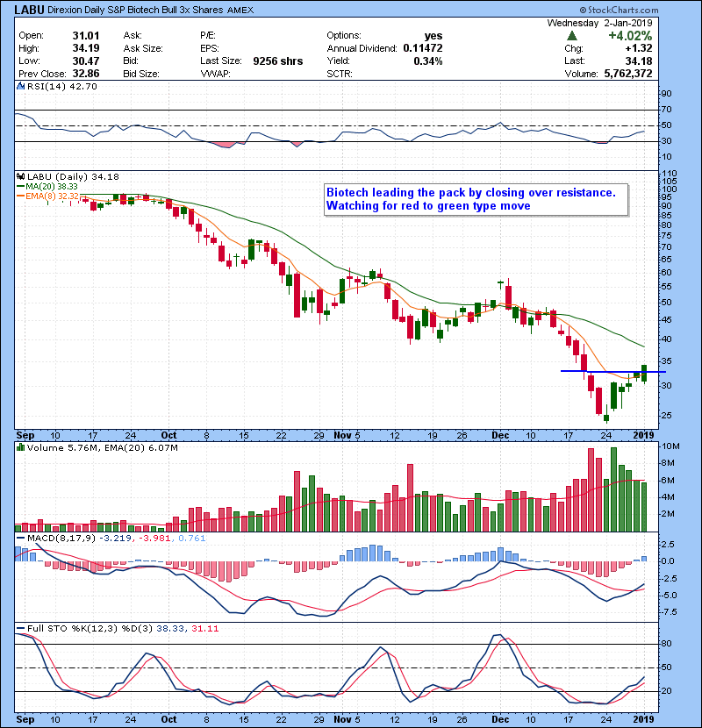Click the LABU candlestick legend icon

click(x=20, y=177)
